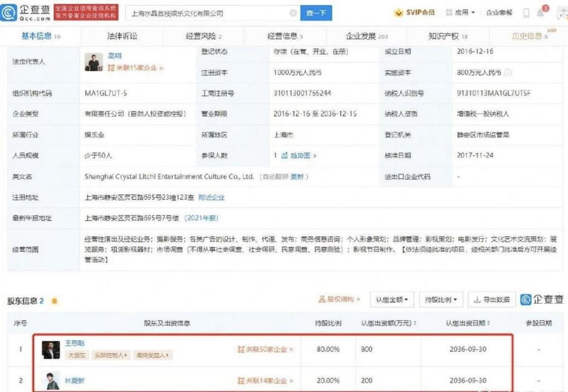The image size is (568, 392).
Task: Click organization code MA1GL7UT-5
Action: click(106, 93)
